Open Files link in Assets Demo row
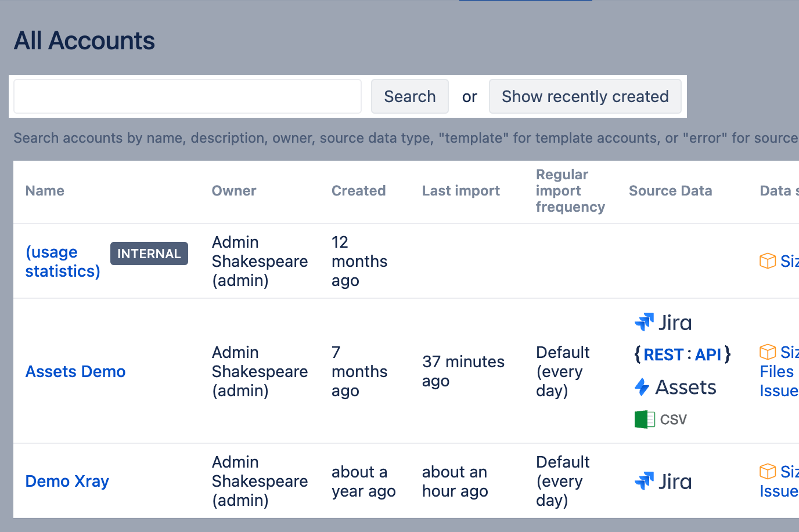 [x=776, y=371]
